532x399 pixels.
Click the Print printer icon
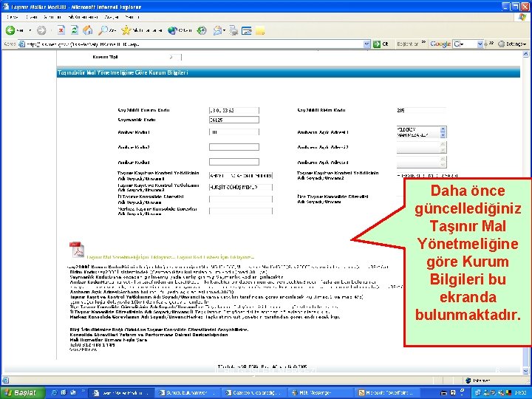tap(233, 30)
